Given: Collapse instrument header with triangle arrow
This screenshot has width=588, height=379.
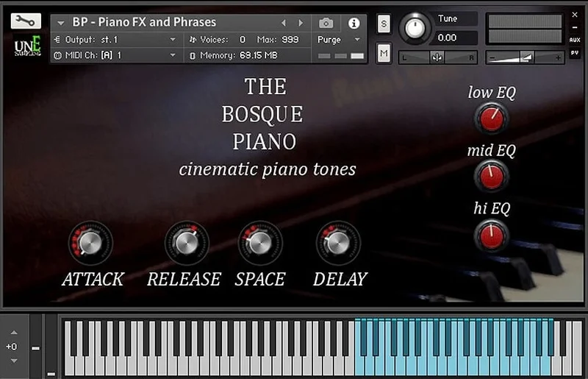Looking at the screenshot, I should click(61, 24).
